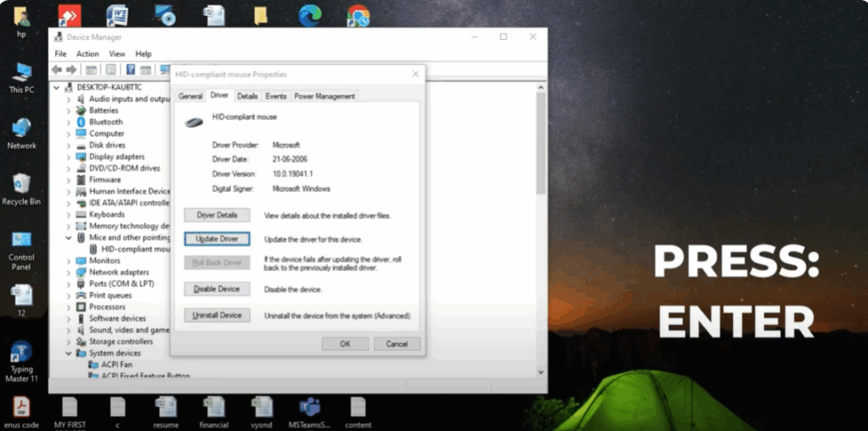Open the View menu
The image size is (868, 431).
point(117,53)
